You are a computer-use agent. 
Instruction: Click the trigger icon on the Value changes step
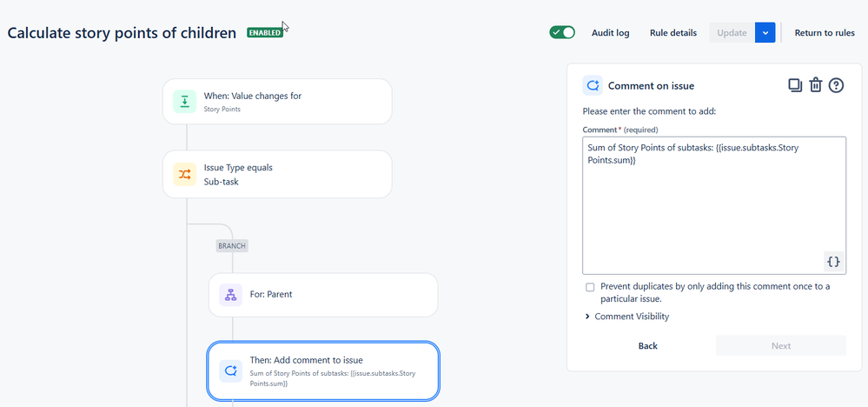pos(185,102)
